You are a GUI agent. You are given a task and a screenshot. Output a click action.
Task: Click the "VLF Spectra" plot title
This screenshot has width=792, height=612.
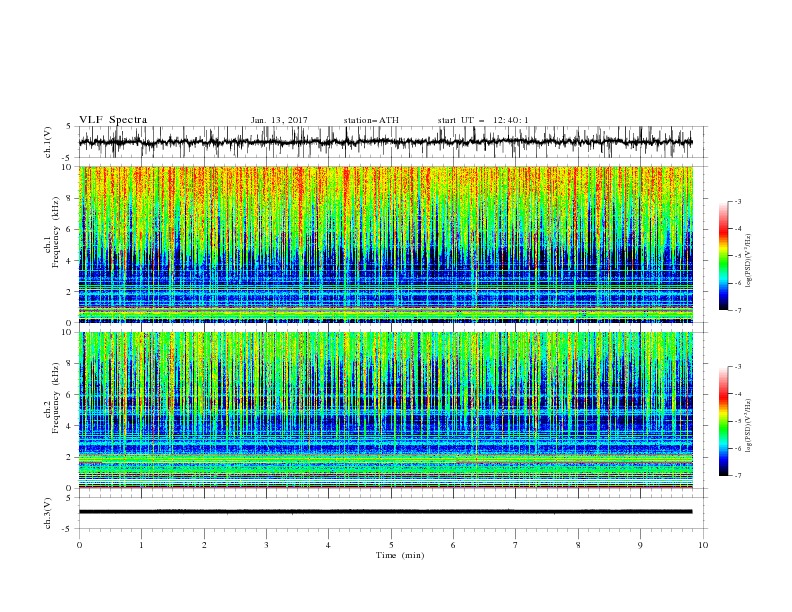pos(113,120)
